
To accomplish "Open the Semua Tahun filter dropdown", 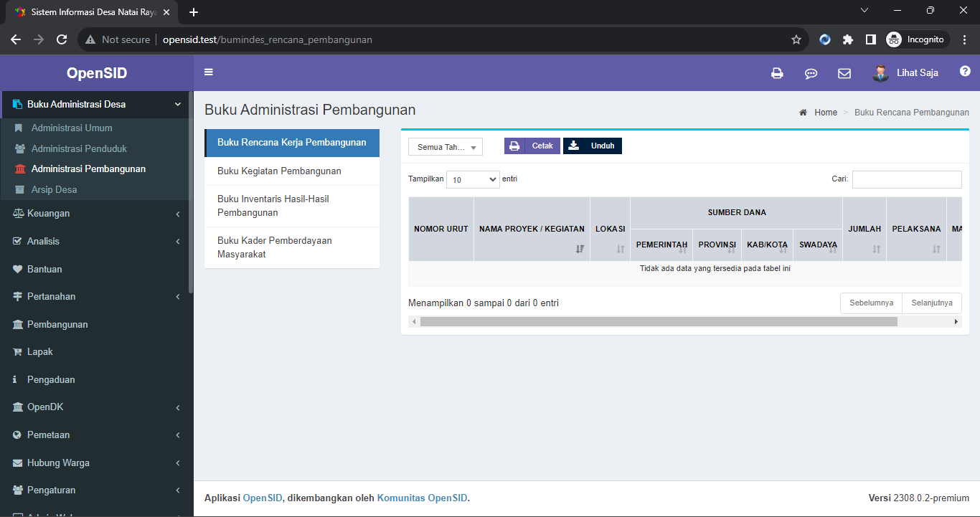I will (445, 146).
